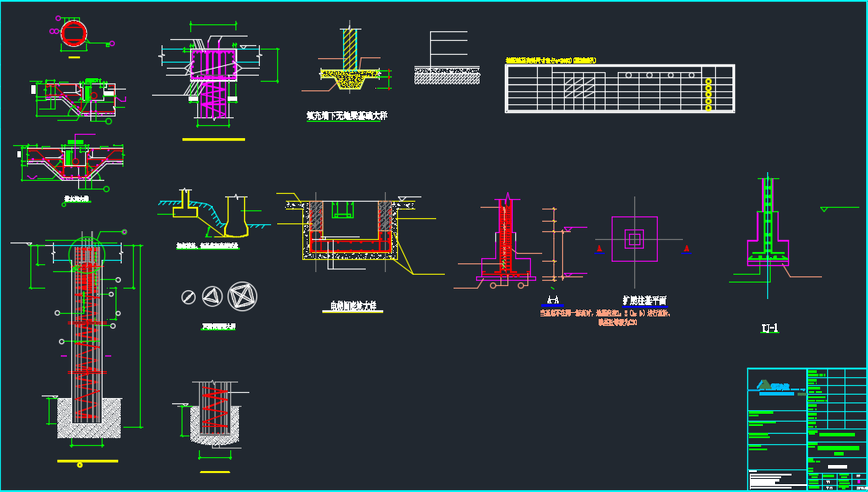Screen dimensions: 868x492
Task: Click the long green project name in title block
Action: pos(840,449)
